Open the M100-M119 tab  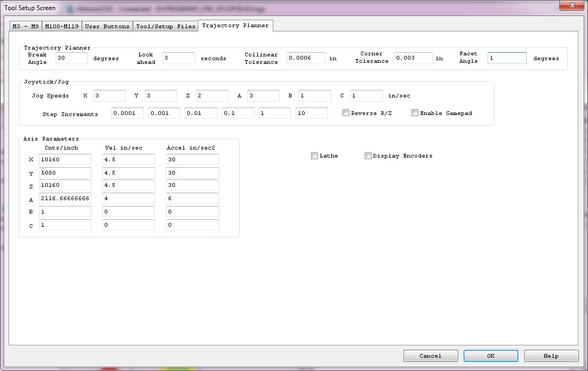(x=61, y=26)
